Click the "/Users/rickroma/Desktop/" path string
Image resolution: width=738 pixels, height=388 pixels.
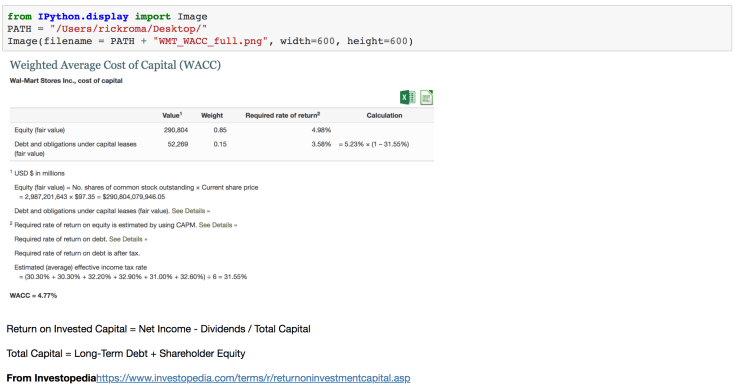[x=128, y=29]
